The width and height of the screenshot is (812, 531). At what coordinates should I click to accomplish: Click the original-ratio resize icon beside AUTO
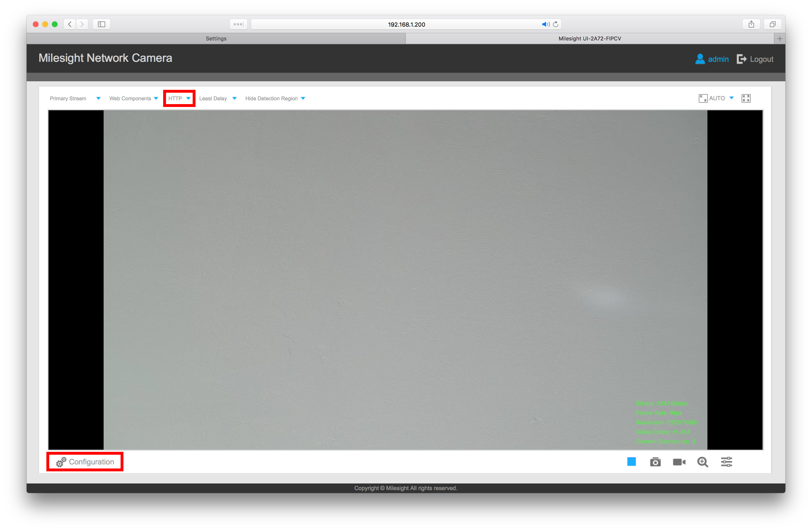pyautogui.click(x=703, y=98)
